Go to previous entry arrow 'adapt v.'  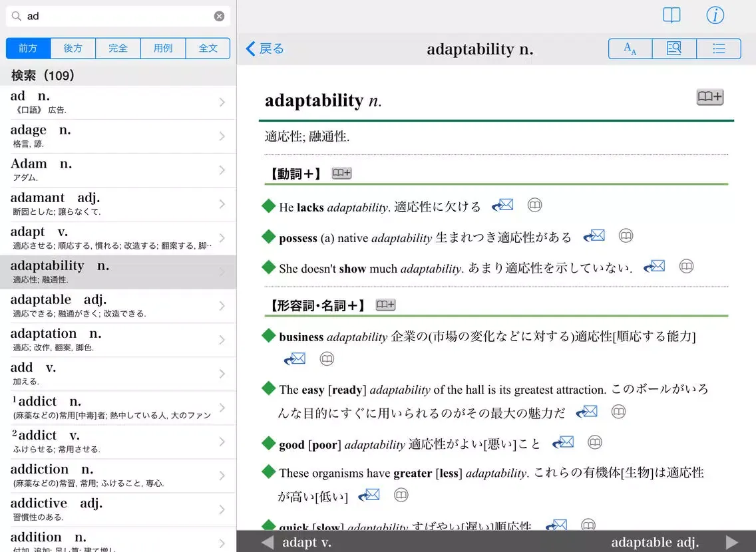tap(268, 543)
